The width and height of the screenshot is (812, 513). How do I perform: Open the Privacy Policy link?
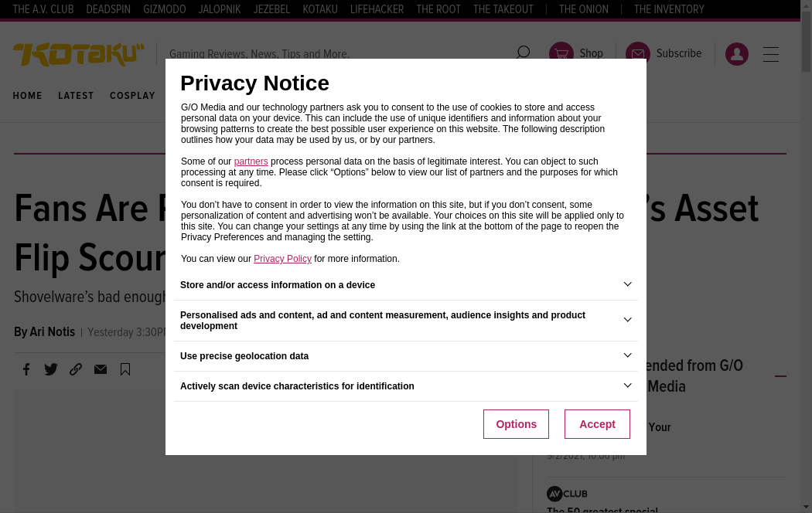(282, 259)
